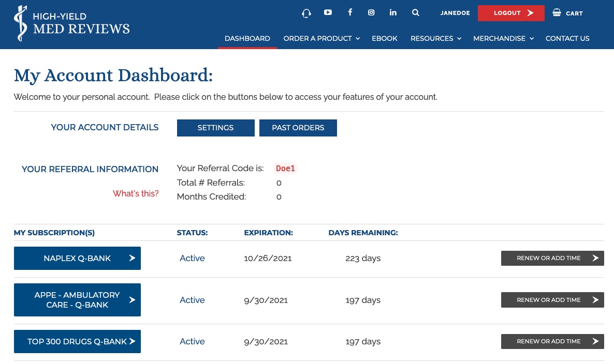Click the YOUR ACCOUNT DETAILS heading
The width and height of the screenshot is (614, 364).
coord(105,128)
